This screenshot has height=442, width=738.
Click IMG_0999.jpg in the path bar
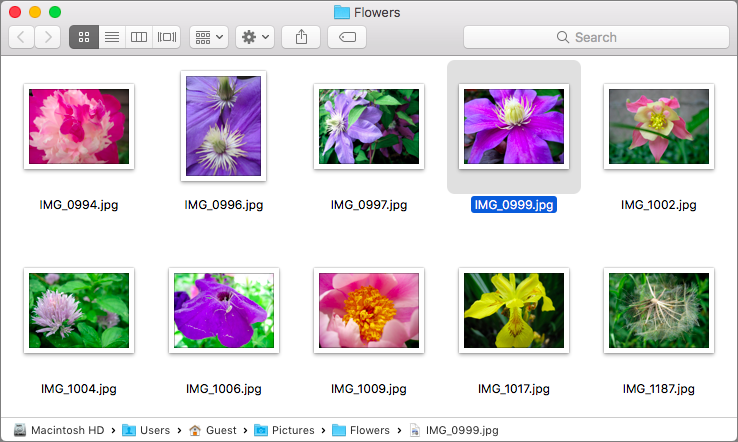pos(454,430)
